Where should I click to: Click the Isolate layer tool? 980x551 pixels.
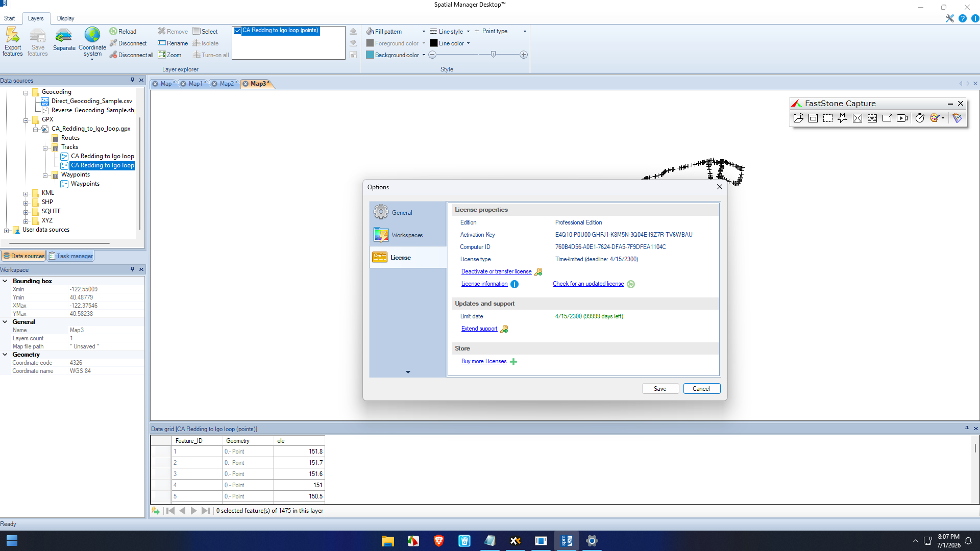pos(206,43)
